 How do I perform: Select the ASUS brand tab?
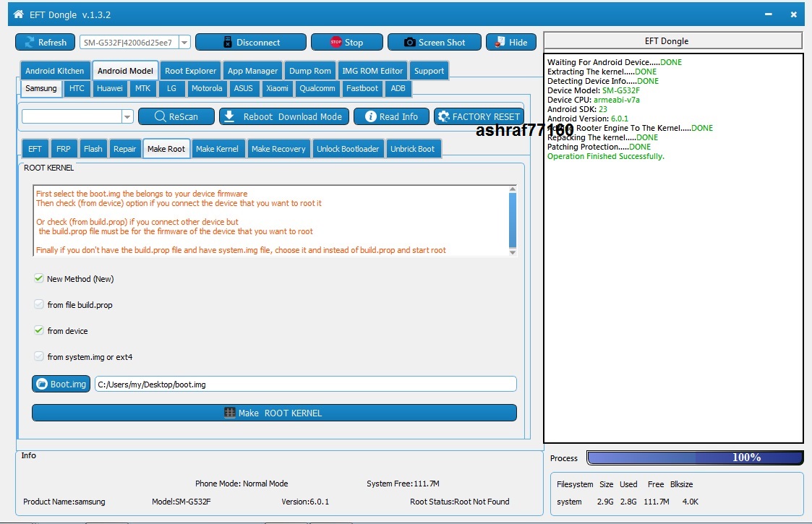coord(244,89)
